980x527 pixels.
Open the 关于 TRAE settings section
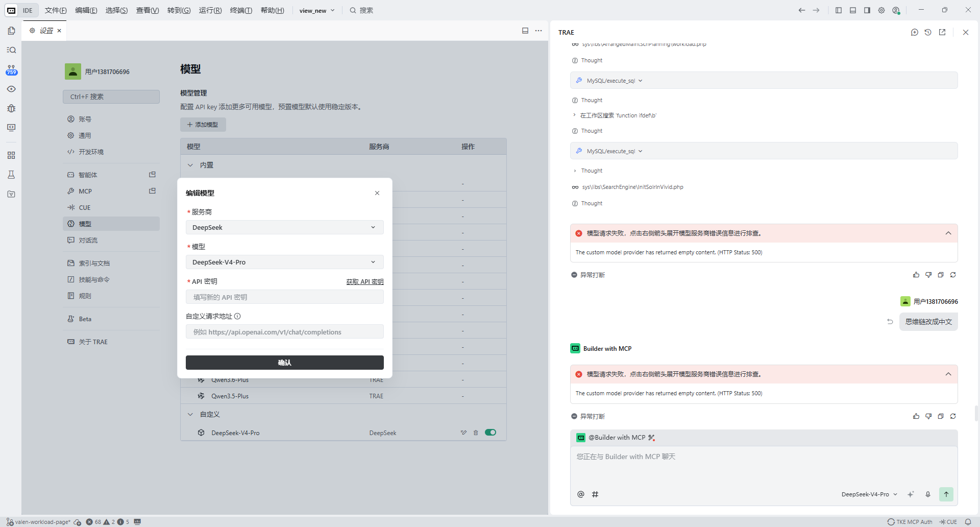click(x=111, y=342)
